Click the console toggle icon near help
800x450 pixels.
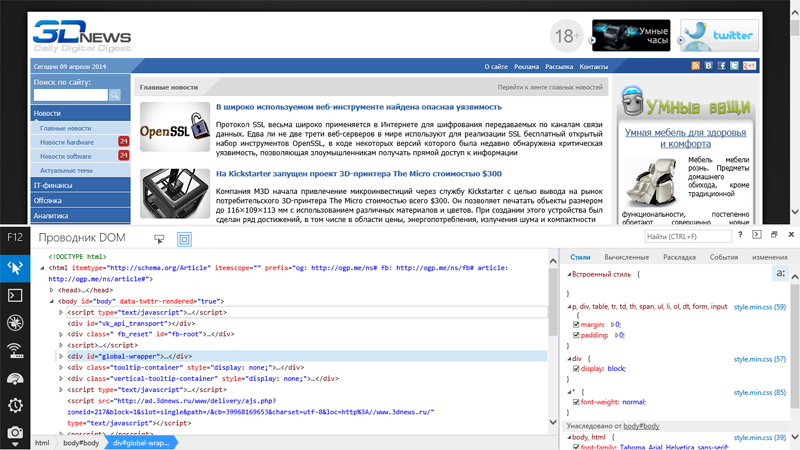(757, 235)
